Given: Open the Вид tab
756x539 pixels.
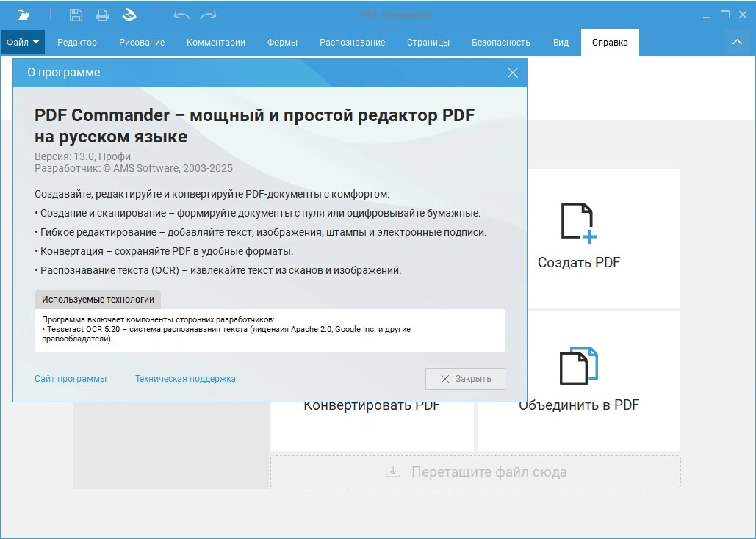Looking at the screenshot, I should [x=561, y=43].
